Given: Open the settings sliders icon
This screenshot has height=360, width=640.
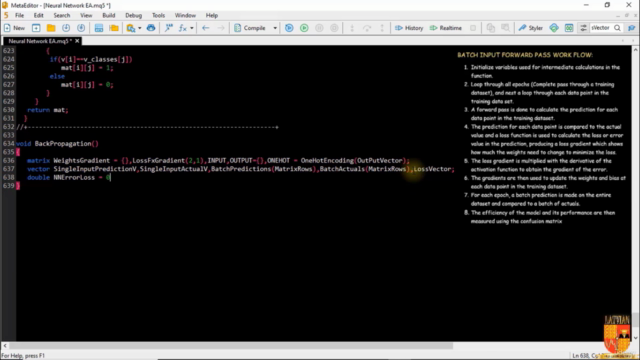Looking at the screenshot, I should tap(583, 28).
